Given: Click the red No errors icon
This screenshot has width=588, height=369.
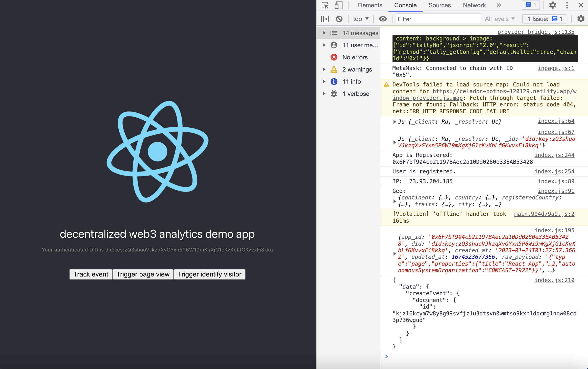Looking at the screenshot, I should (x=334, y=57).
